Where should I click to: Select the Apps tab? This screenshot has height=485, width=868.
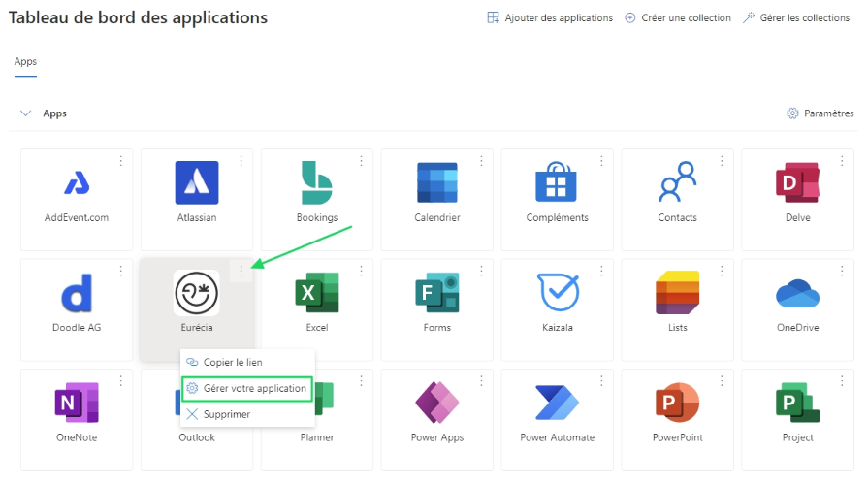pyautogui.click(x=25, y=61)
